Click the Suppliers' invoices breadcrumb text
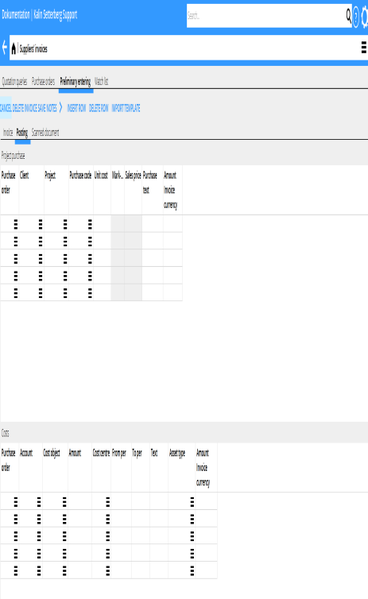The width and height of the screenshot is (368, 599). coord(34,49)
